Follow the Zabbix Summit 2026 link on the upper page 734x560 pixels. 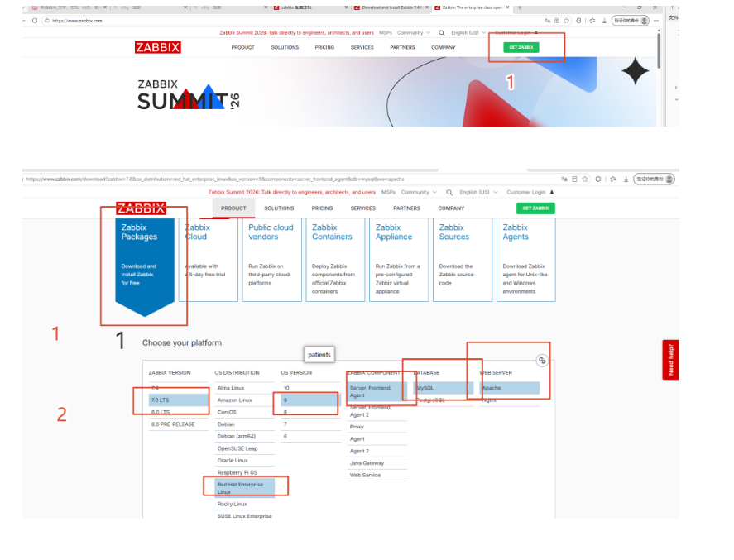[297, 33]
